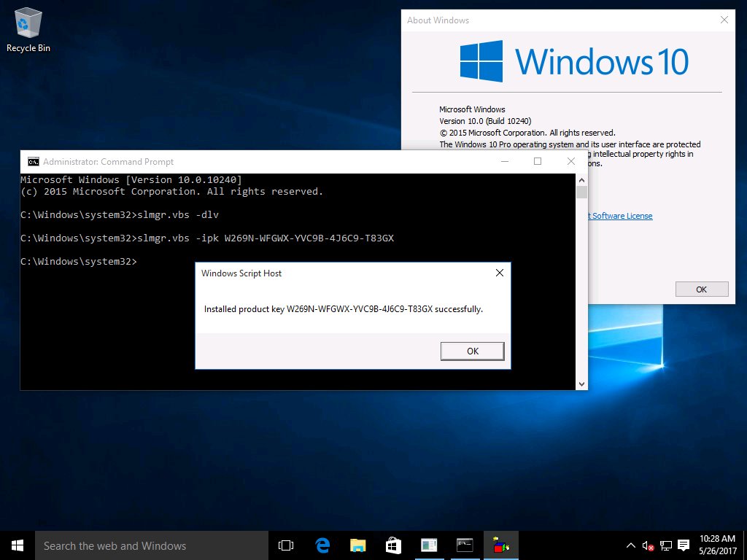This screenshot has height=560, width=747.
Task: Launch Microsoft Edge from the taskbar
Action: (x=322, y=545)
